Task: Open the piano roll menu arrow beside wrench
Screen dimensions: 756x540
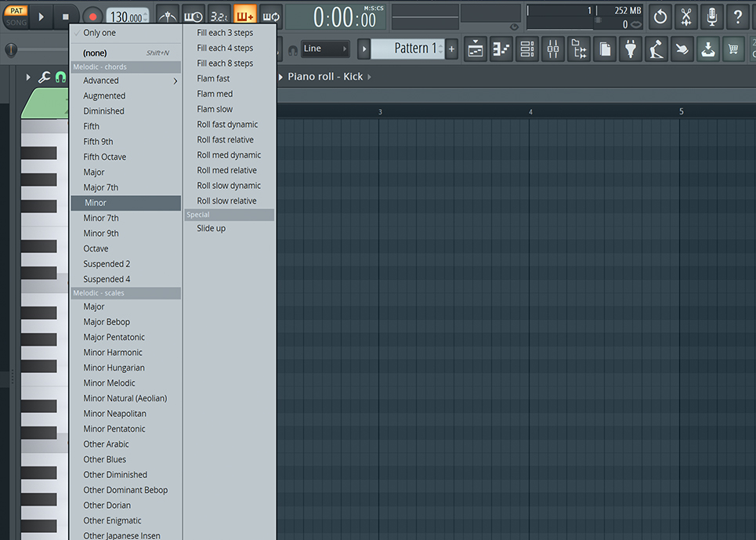Action: (28, 77)
